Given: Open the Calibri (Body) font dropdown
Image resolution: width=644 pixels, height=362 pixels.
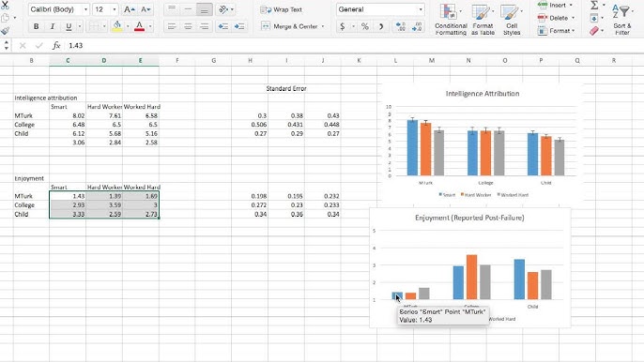Looking at the screenshot, I should coord(59,9).
